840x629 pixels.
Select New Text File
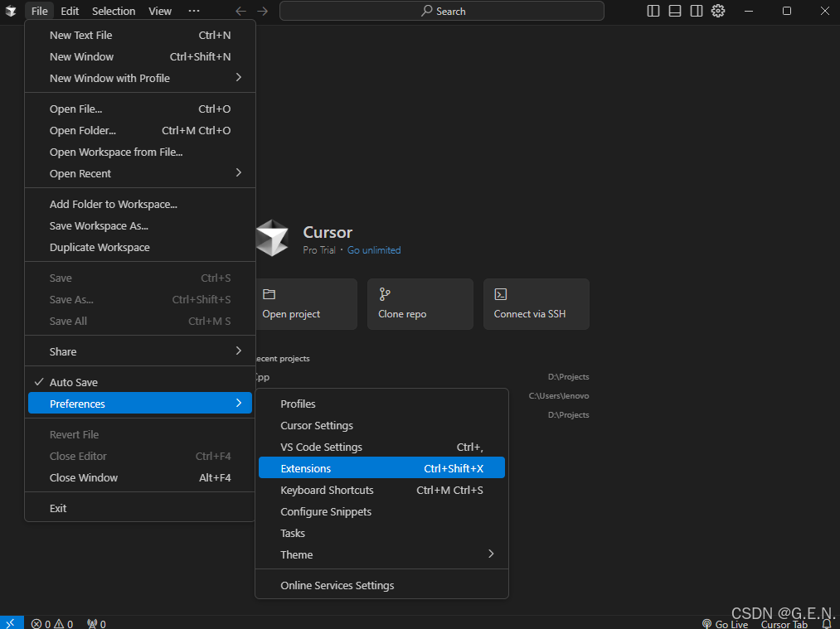point(140,36)
